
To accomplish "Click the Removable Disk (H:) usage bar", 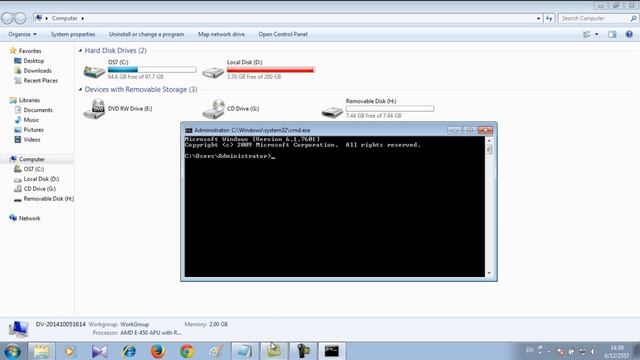I will [390, 109].
